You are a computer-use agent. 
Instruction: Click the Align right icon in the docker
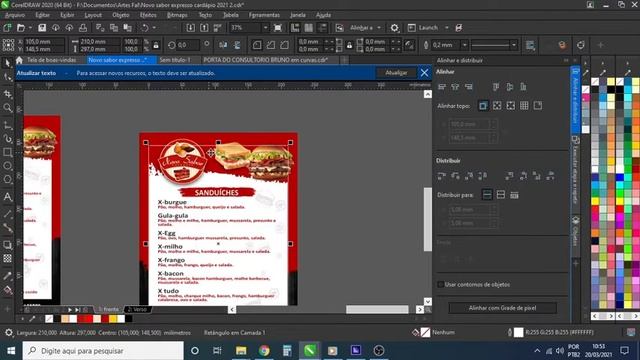(x=469, y=87)
